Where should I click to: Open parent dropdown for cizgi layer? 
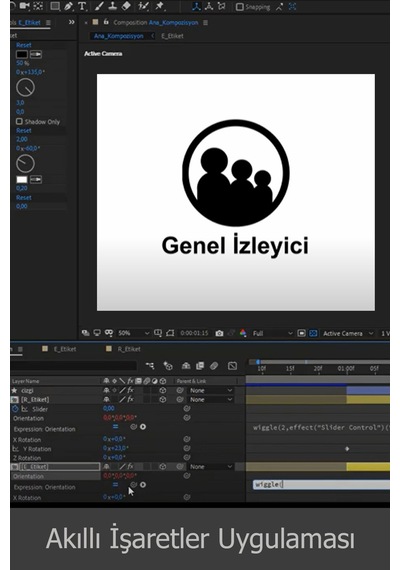(211, 390)
